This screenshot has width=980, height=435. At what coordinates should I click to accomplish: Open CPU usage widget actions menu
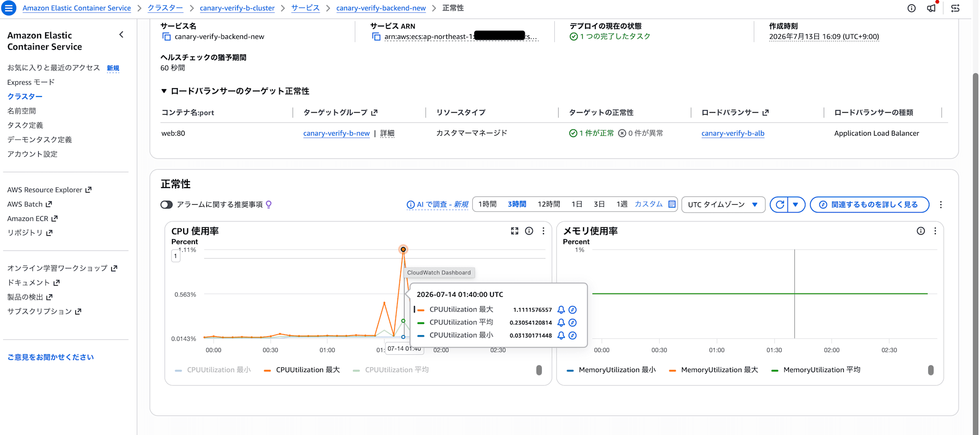click(543, 231)
